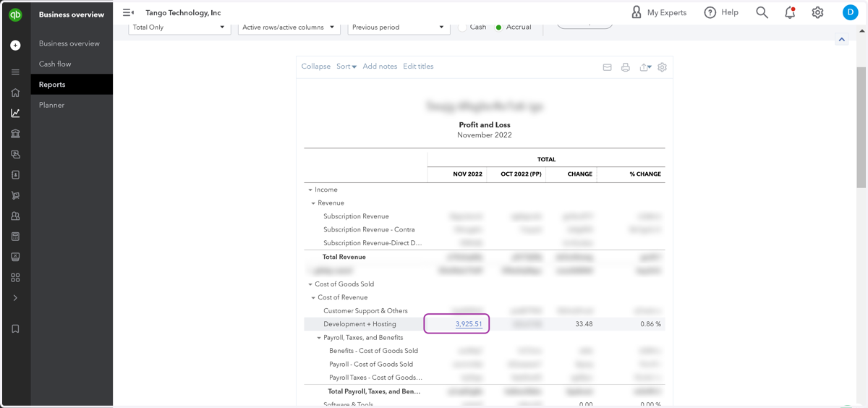
Task: Expand the sidebar with the right chevron
Action: [x=15, y=298]
